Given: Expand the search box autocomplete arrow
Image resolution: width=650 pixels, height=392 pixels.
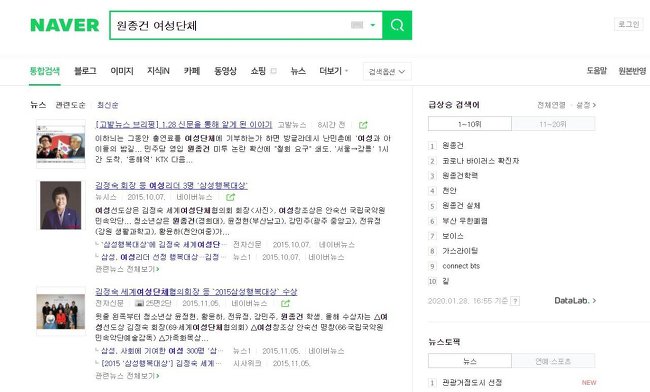Looking at the screenshot, I should coord(373,25).
